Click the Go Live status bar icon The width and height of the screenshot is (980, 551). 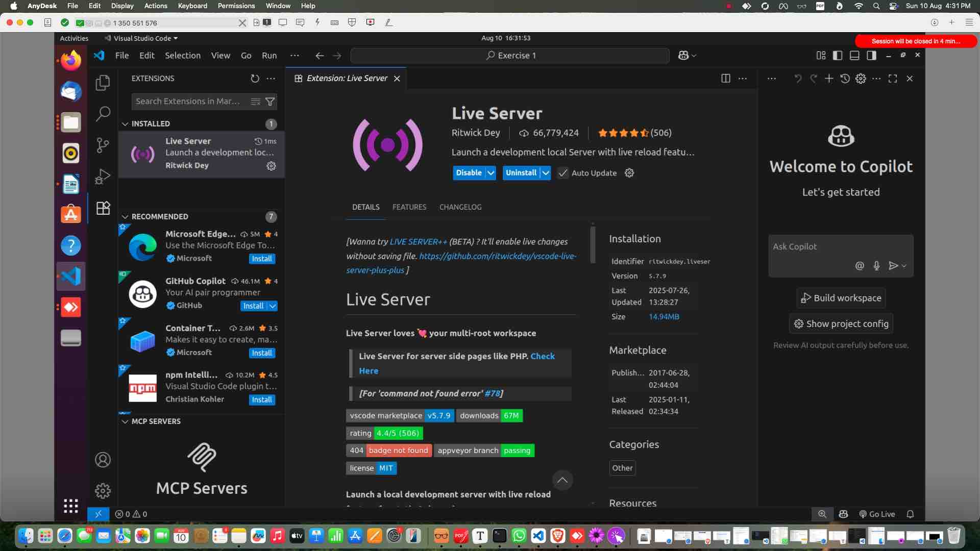tap(877, 514)
